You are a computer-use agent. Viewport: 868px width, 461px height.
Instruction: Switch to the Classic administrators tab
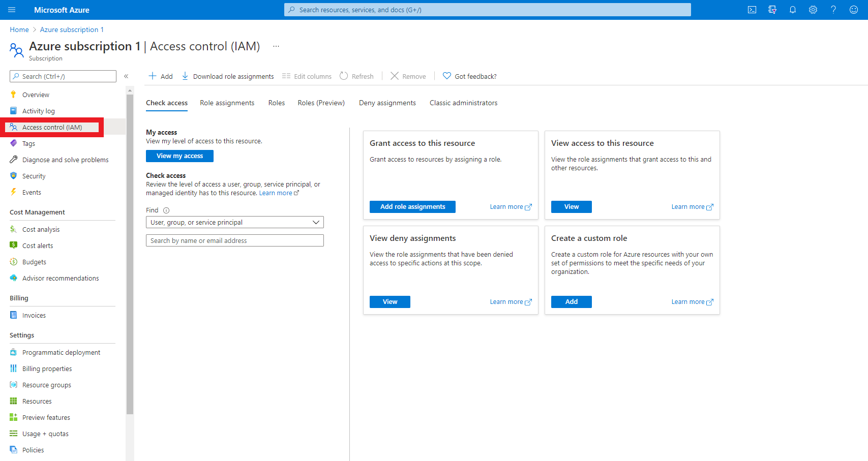click(x=464, y=103)
